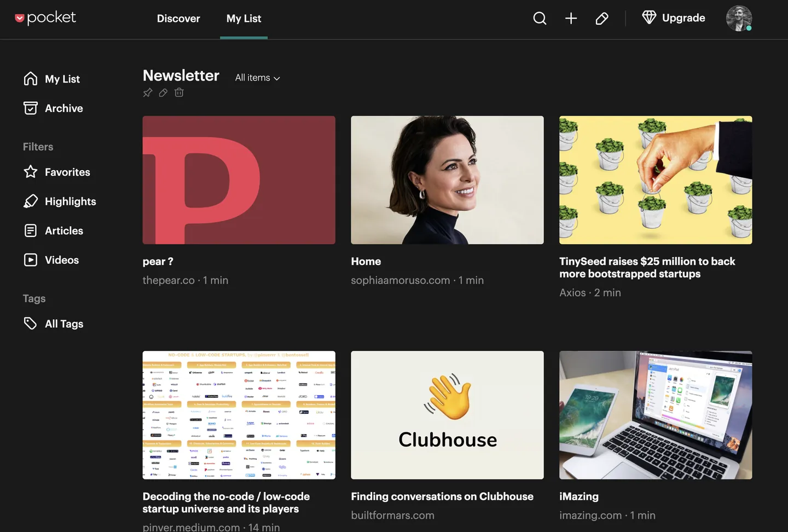Screen dimensions: 788x532
Task: Click the Archive box icon in sidebar
Action: [31, 108]
